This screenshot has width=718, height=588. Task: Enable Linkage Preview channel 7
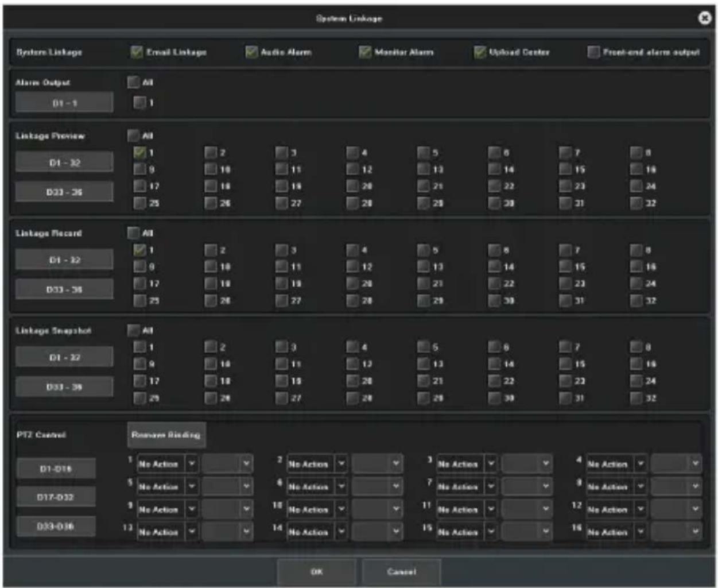tap(565, 153)
